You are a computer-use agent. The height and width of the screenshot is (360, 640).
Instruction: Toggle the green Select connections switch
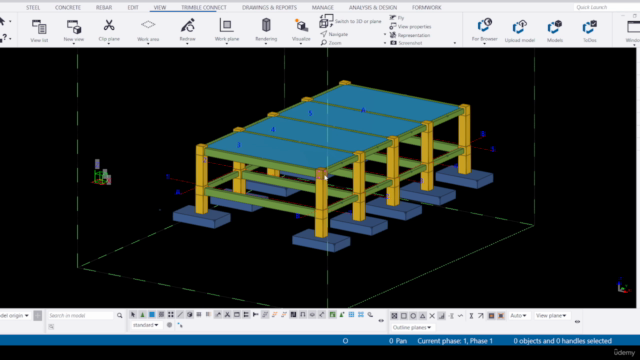142,315
